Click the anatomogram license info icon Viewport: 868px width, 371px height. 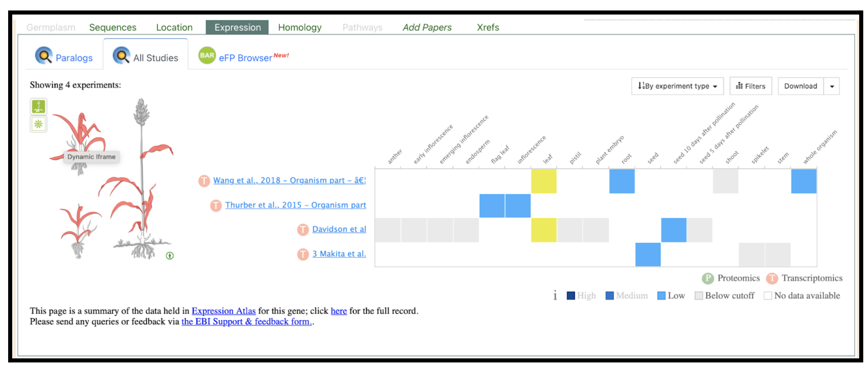170,255
